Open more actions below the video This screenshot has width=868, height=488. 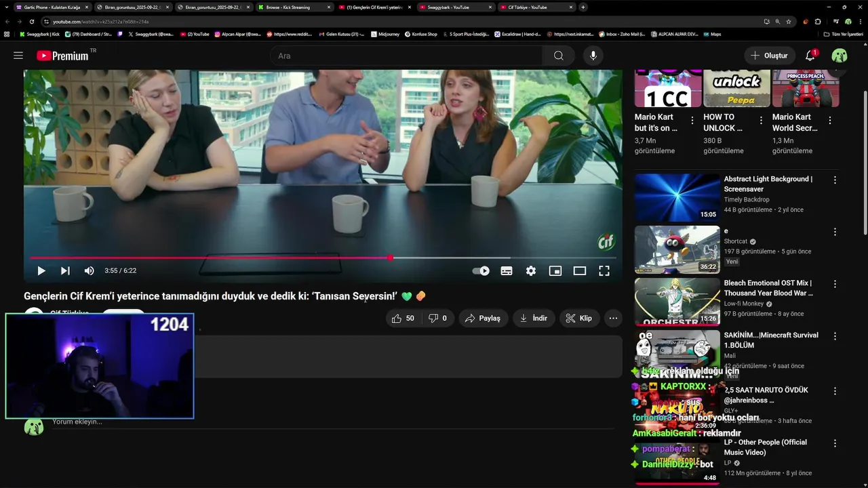[613, 318]
